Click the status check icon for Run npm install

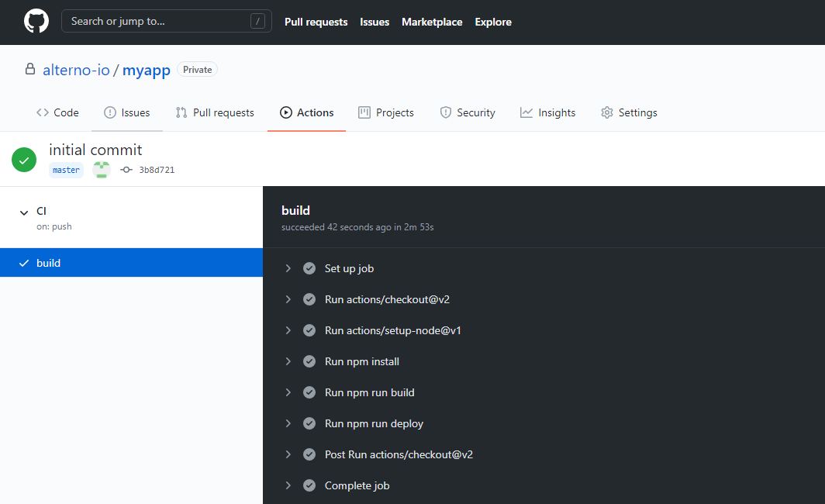pos(309,361)
